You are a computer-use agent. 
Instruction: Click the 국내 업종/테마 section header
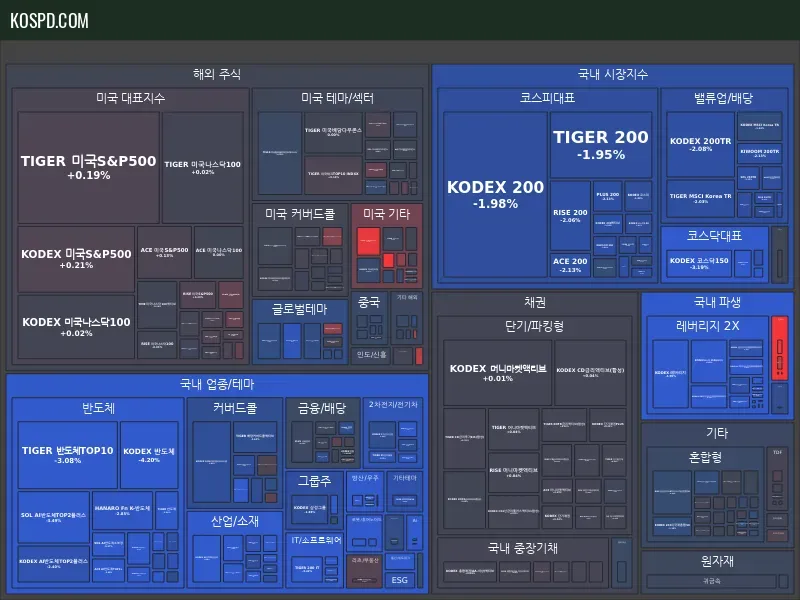click(x=217, y=384)
